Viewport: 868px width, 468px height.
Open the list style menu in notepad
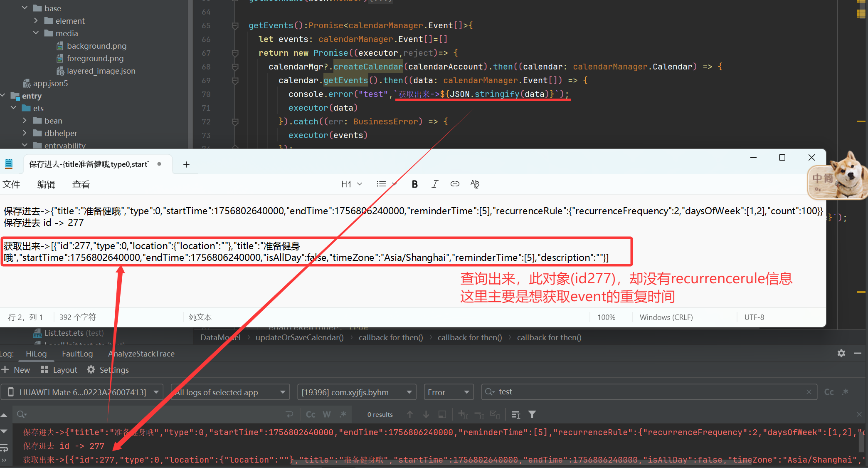coord(387,184)
